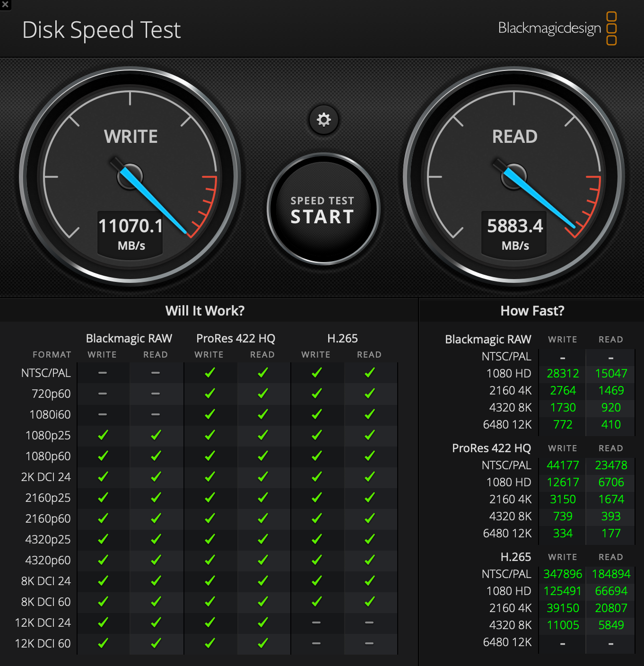Click the 44177 ProRes NTSC/PAL write value

coord(563,465)
